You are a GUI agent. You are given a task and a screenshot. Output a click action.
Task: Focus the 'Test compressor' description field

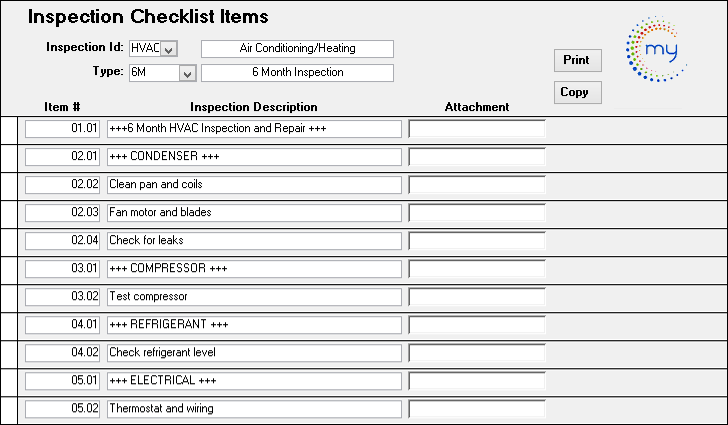(254, 297)
